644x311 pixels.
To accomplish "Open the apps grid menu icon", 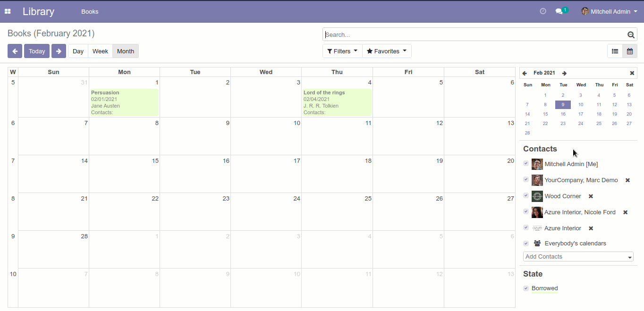I will [x=8, y=11].
